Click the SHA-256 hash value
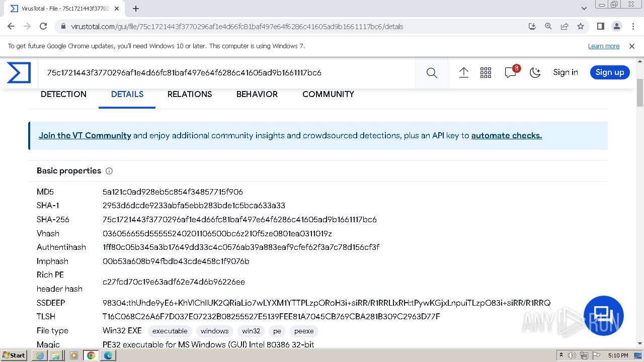The width and height of the screenshot is (644, 362). pos(239,220)
